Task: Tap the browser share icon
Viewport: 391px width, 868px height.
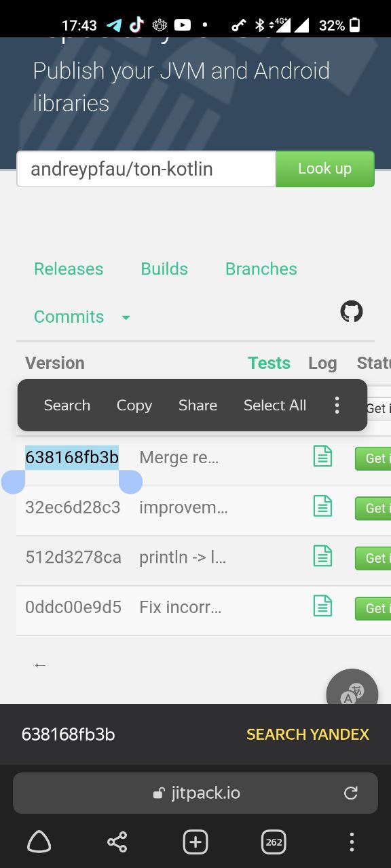Action: [x=117, y=842]
